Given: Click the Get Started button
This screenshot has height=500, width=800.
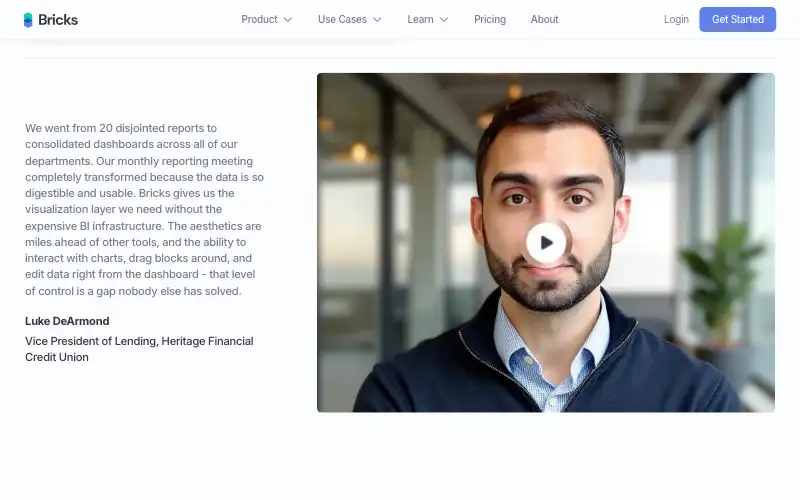Looking at the screenshot, I should [737, 19].
